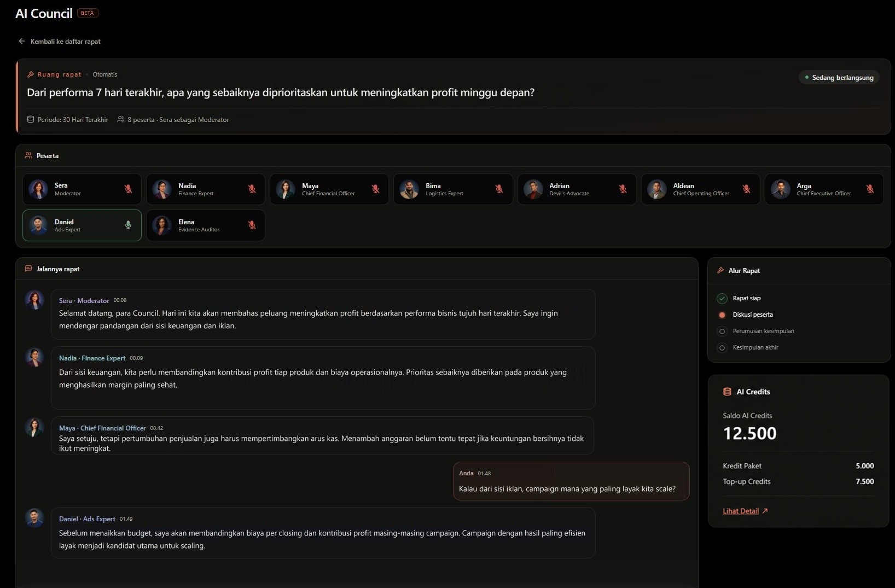Mute Daniel's active green microphone
This screenshot has height=588, width=895.
pos(128,225)
